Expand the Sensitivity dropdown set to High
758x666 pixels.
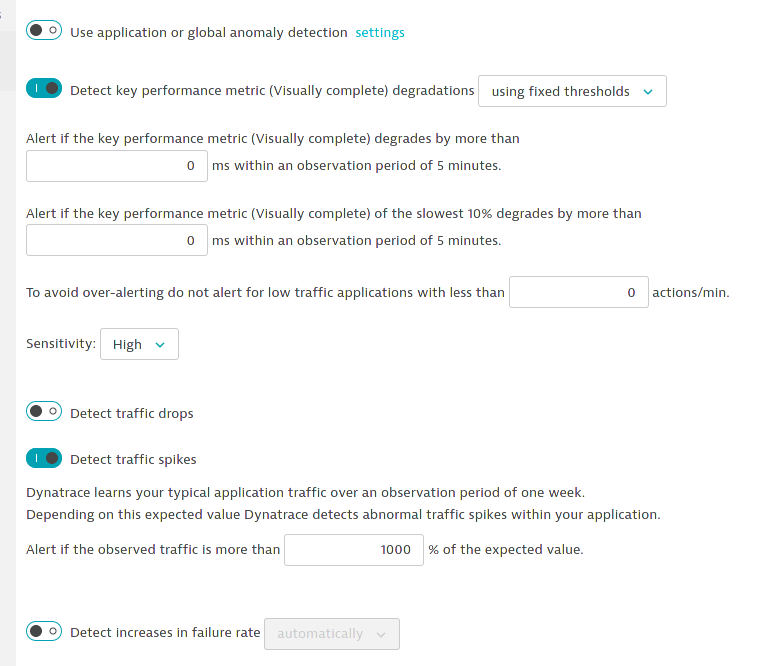[139, 344]
